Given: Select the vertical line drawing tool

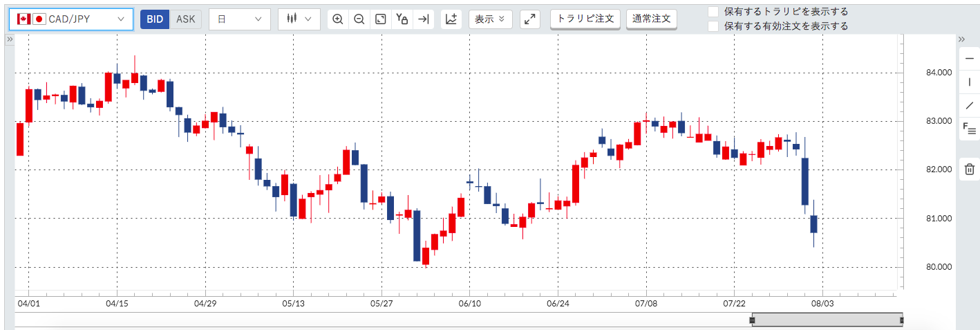Looking at the screenshot, I should (x=969, y=82).
